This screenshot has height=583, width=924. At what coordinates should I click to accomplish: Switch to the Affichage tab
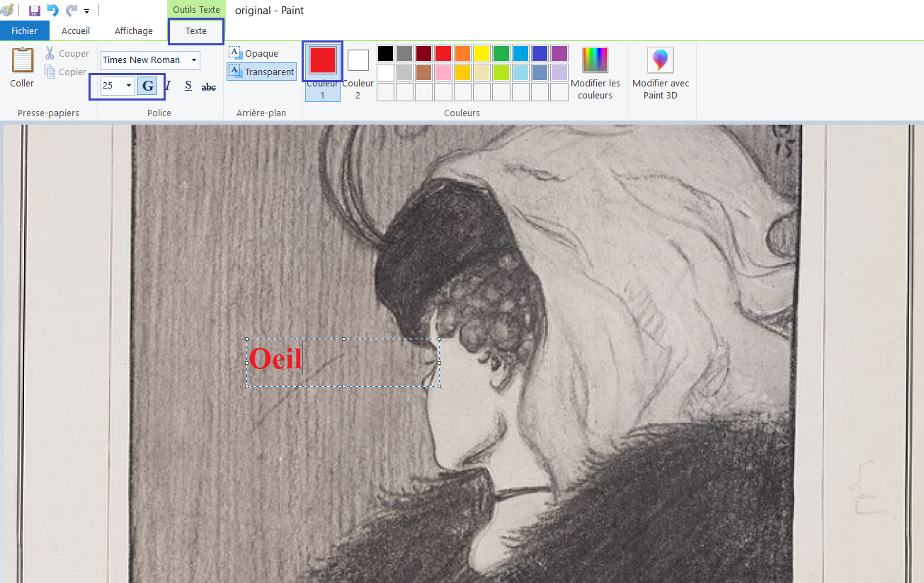(x=134, y=30)
